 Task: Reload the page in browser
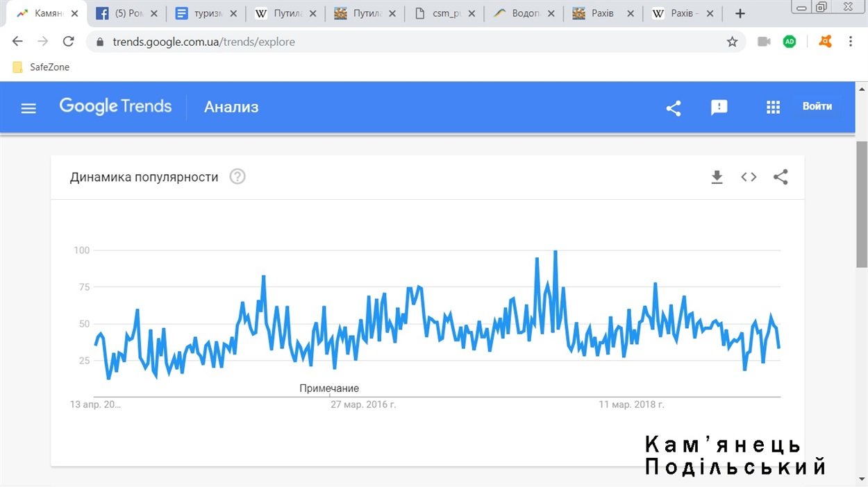(68, 42)
